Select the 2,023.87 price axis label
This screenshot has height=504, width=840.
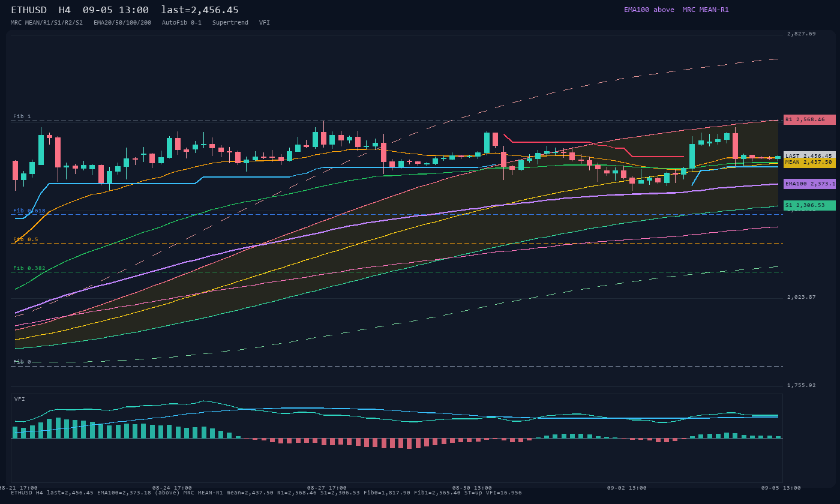(802, 297)
